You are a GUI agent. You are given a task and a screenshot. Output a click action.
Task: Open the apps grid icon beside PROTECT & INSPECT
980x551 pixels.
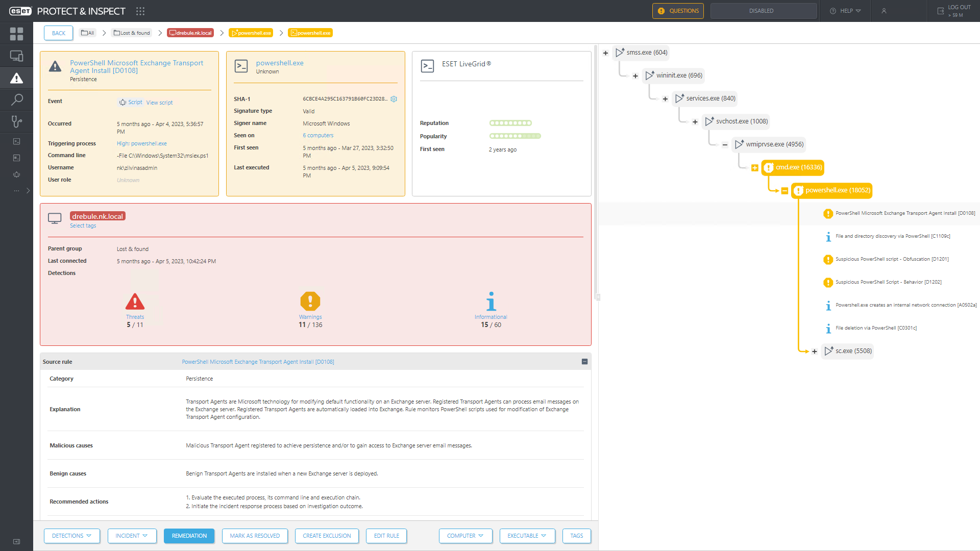coord(140,11)
